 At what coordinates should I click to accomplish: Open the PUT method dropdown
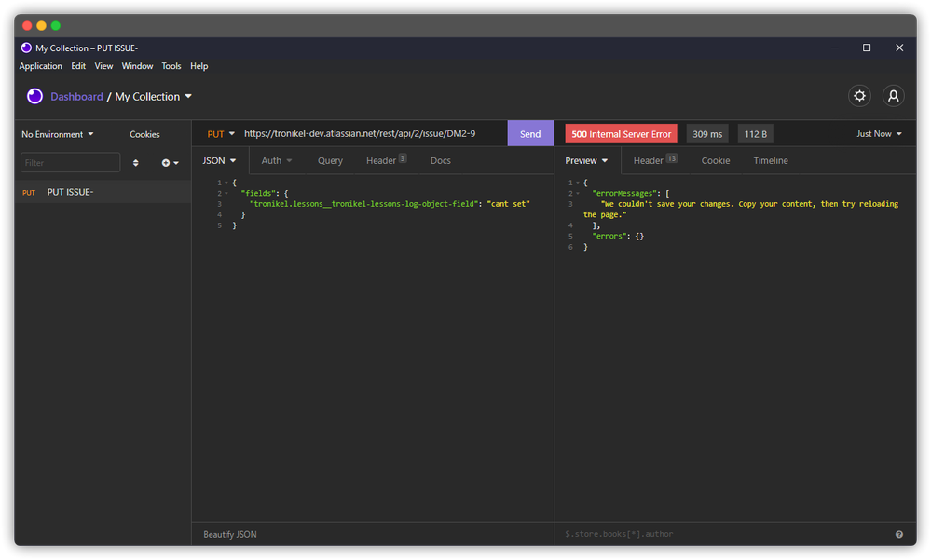pos(221,134)
